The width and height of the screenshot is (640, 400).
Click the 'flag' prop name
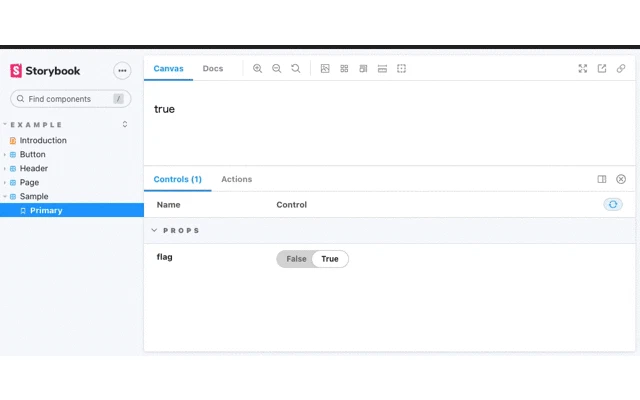[x=164, y=257]
